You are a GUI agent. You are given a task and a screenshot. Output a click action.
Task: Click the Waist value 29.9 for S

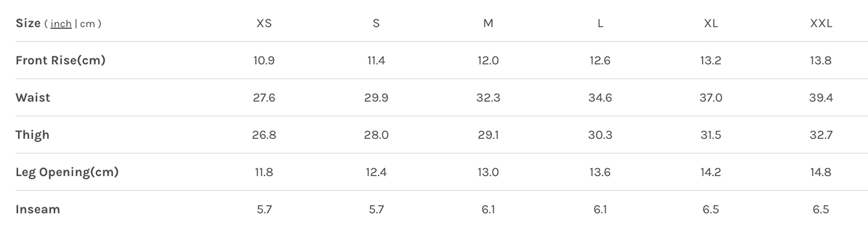point(376,98)
